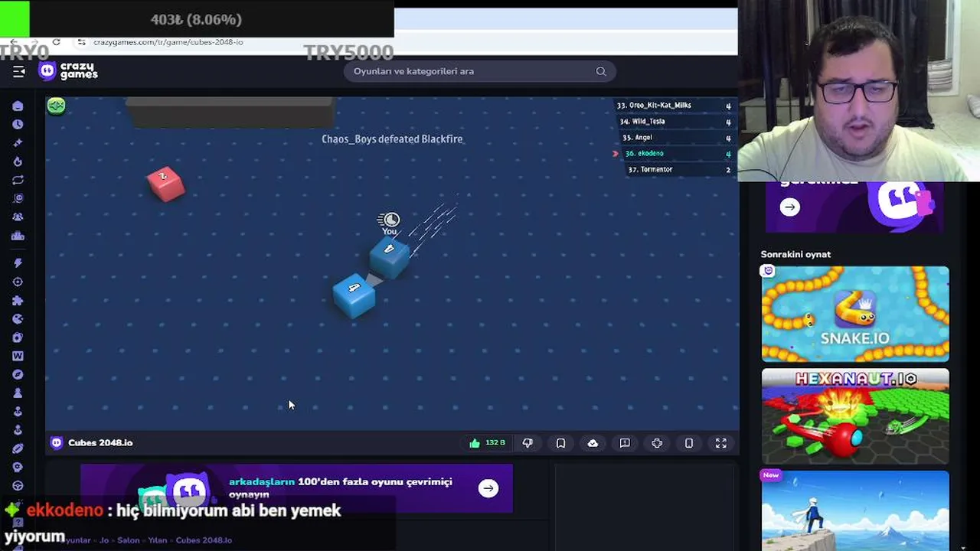Screen dimensions: 980x551
Task: Open the New-tagged game thumbnail
Action: [x=855, y=510]
